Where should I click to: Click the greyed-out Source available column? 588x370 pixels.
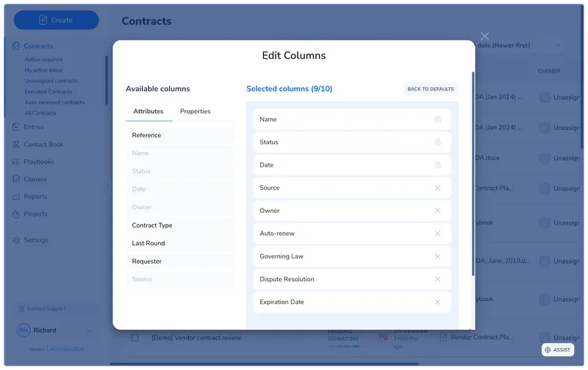tap(179, 279)
